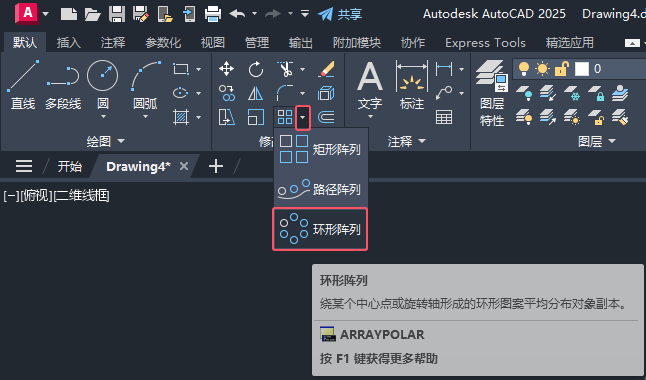
Task: Open the arc tool dropdown arrow
Action: pyautogui.click(x=145, y=117)
